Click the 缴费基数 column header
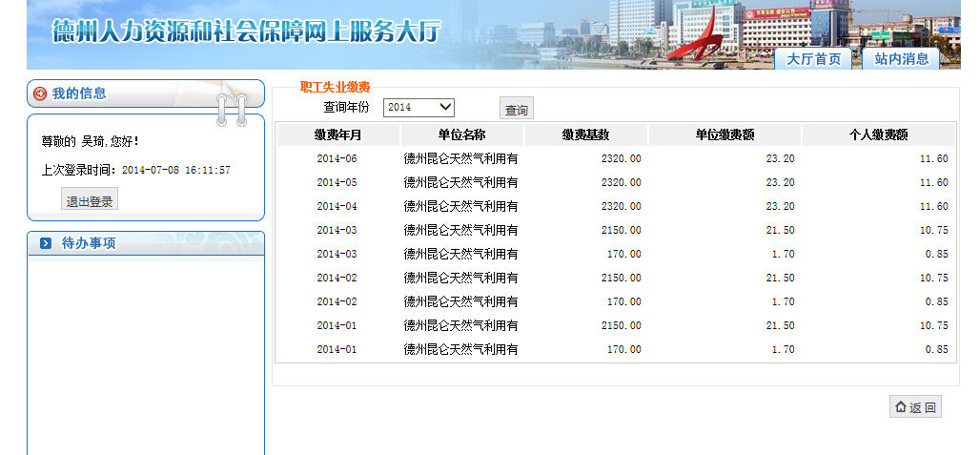This screenshot has width=980, height=455. point(585,134)
